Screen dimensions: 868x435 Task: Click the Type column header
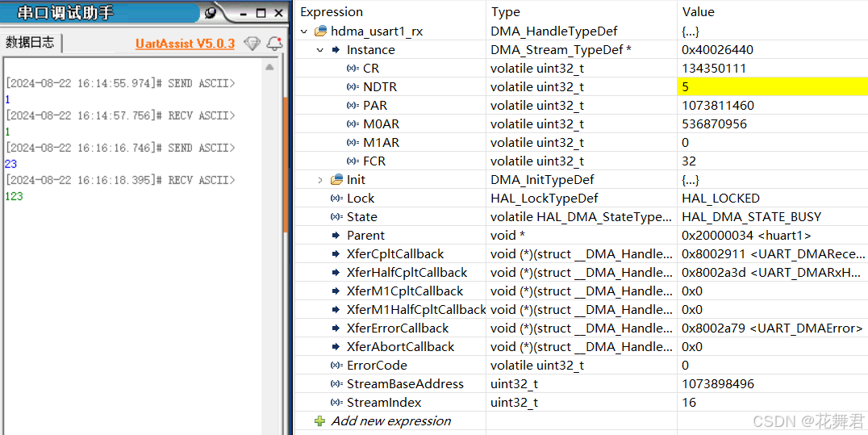click(x=506, y=12)
